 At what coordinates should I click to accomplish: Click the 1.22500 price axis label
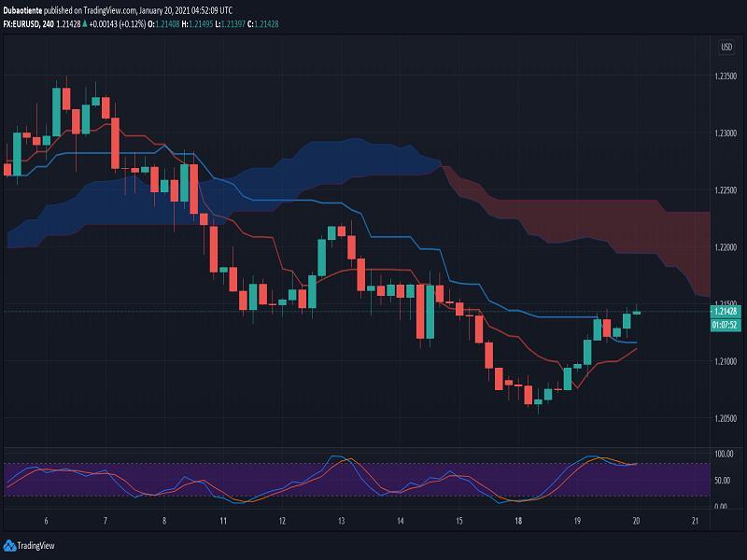coord(726,190)
